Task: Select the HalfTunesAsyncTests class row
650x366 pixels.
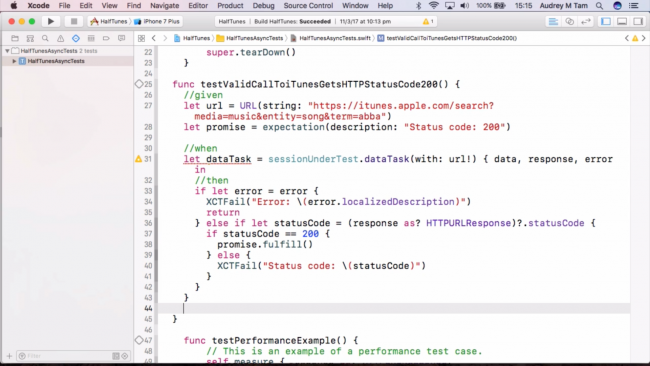Action: tap(68, 61)
